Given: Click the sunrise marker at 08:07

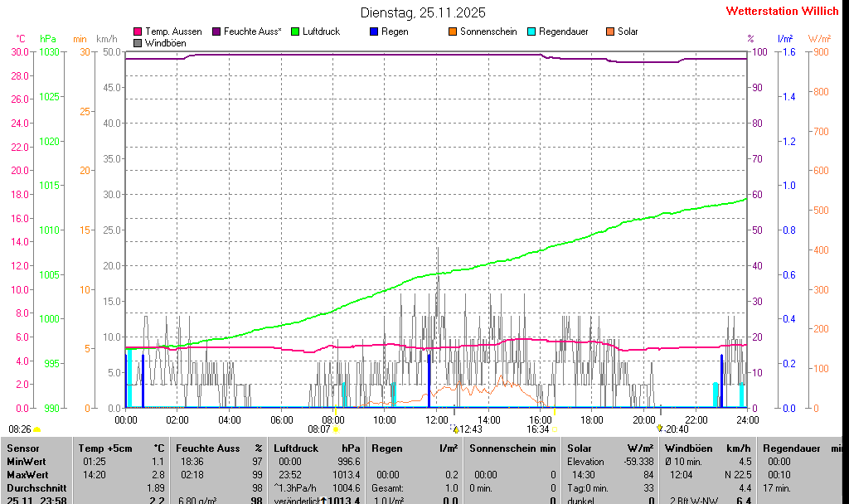Looking at the screenshot, I should (336, 429).
